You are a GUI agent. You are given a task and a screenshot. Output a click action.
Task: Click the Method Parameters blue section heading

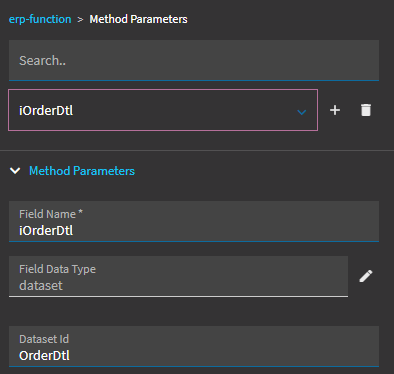click(x=82, y=171)
